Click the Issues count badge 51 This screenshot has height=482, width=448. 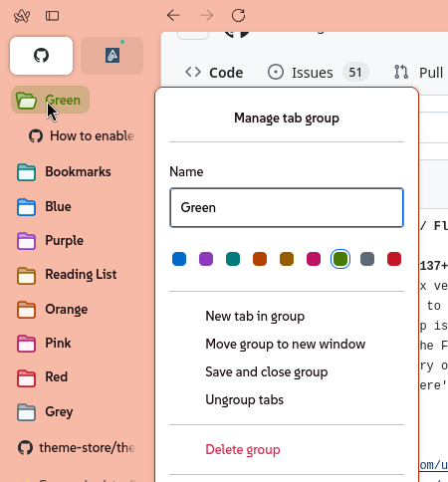coord(355,72)
